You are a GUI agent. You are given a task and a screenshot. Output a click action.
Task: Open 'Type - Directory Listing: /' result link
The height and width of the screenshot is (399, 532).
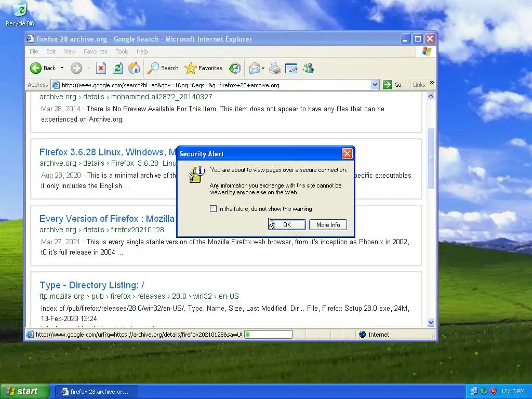pyautogui.click(x=92, y=285)
